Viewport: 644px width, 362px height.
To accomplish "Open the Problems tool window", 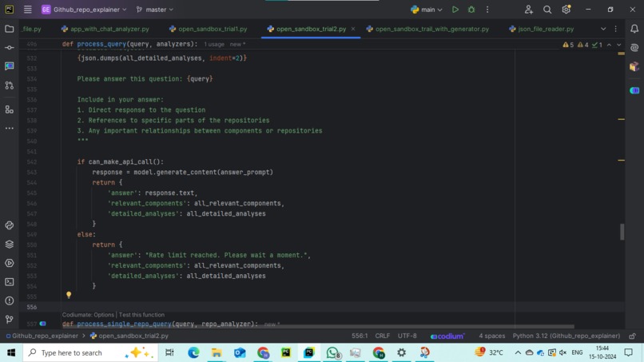I will (x=9, y=300).
